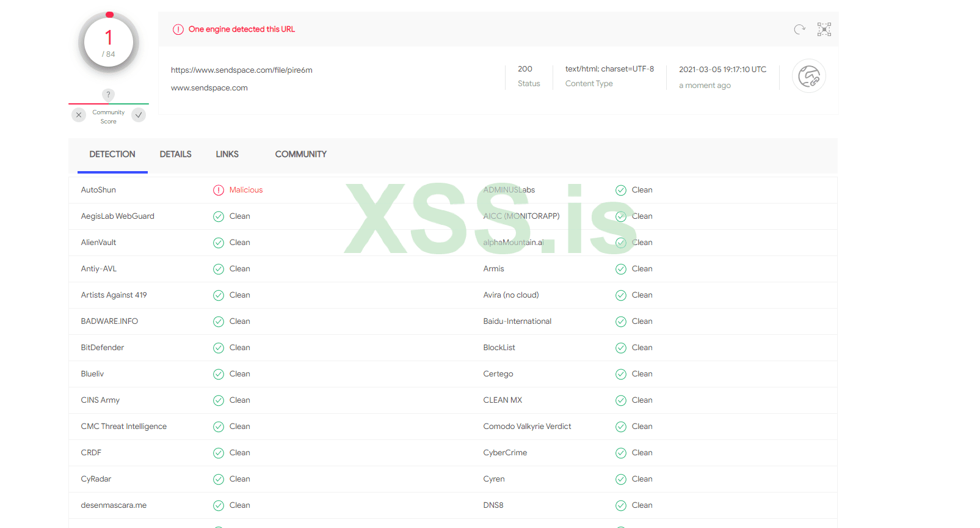
Task: Upvote with the community score checkmark icon
Action: (139, 115)
